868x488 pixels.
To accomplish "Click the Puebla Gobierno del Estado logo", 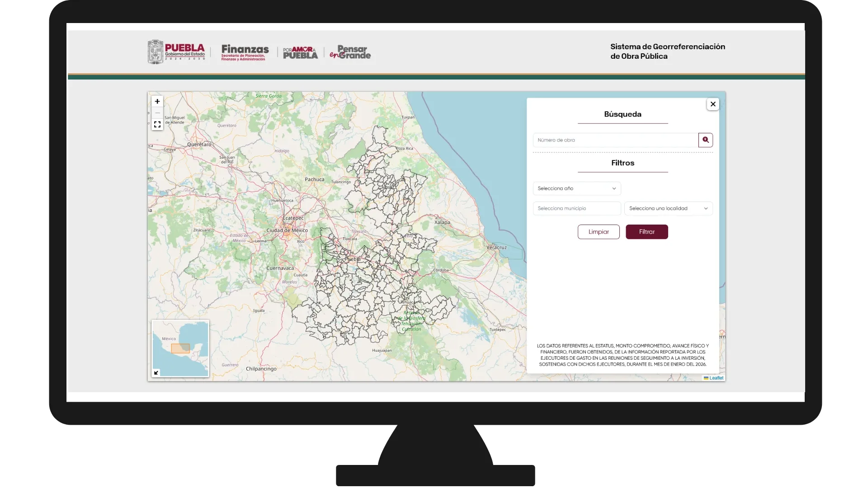I will pyautogui.click(x=177, y=52).
